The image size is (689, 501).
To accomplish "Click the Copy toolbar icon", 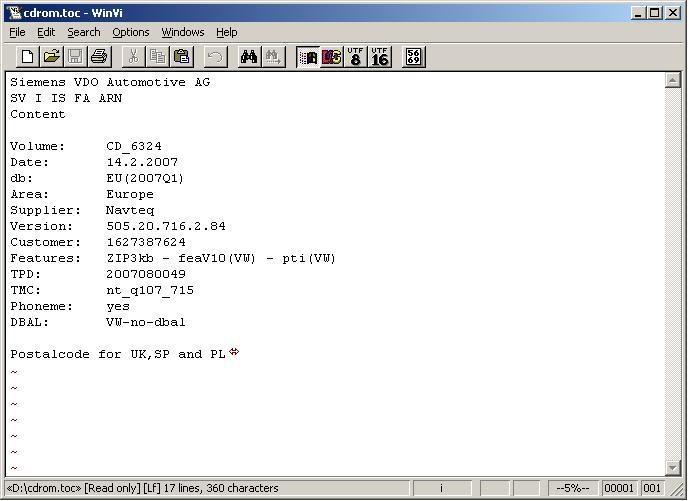I will (157, 57).
